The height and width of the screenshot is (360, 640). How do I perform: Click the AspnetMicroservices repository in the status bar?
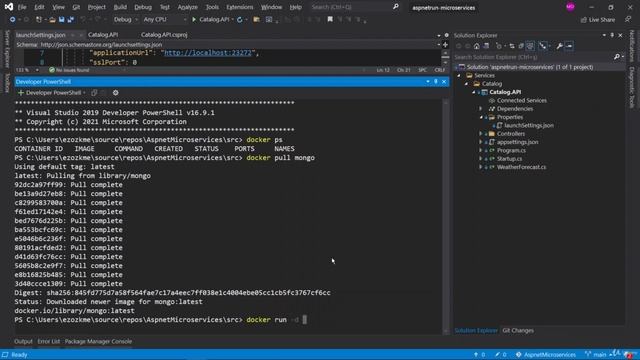point(546,355)
